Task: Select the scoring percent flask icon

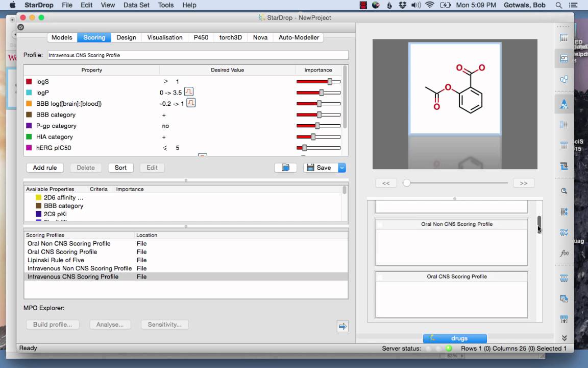Action: coord(563,104)
